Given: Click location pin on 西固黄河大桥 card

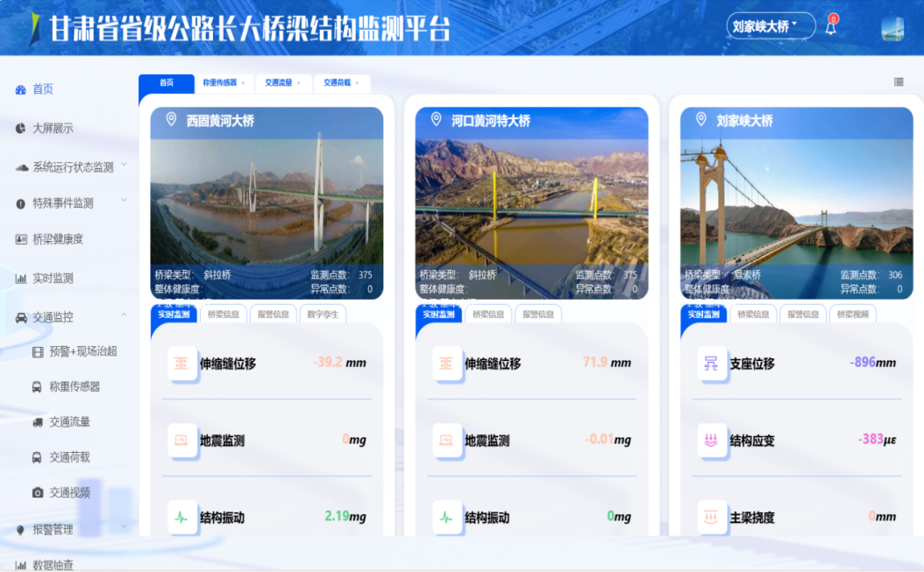Looking at the screenshot, I should (x=171, y=120).
